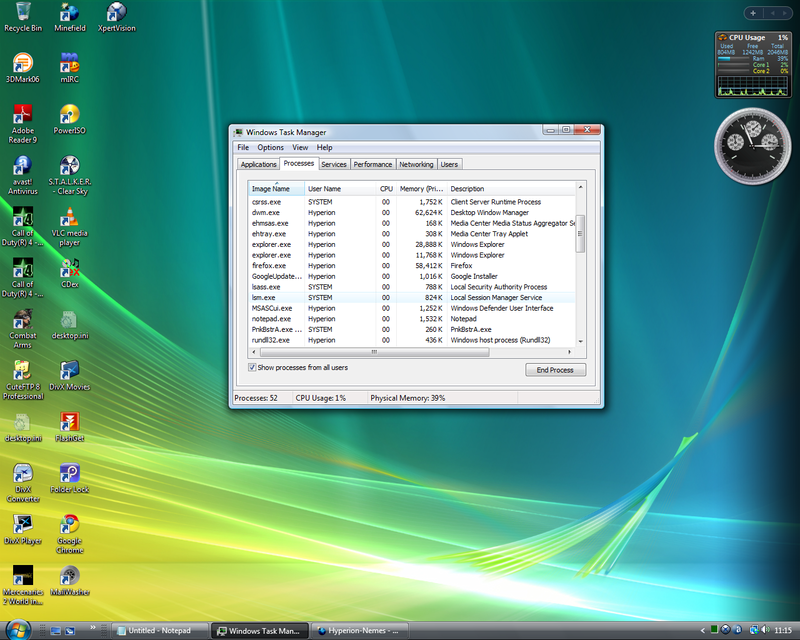Click the network connection tray icon
This screenshot has width=800, height=640.
click(x=754, y=630)
